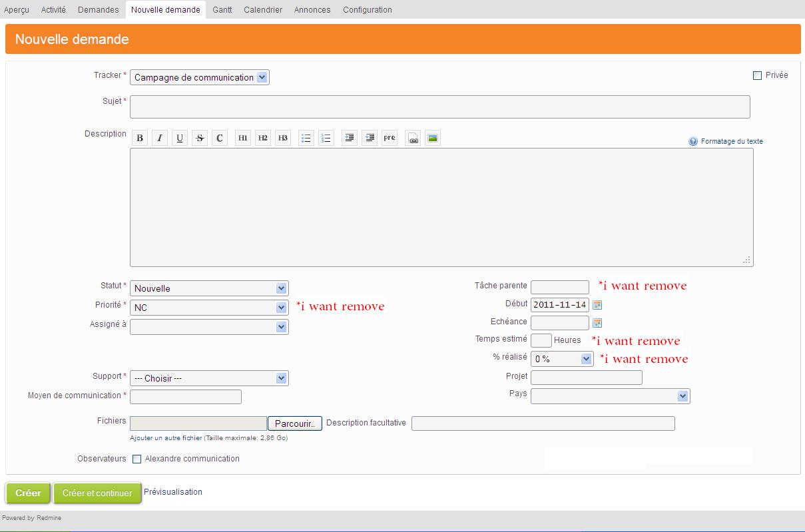Click Début date field 2011-11-14
The width and height of the screenshot is (805, 532).
click(560, 305)
